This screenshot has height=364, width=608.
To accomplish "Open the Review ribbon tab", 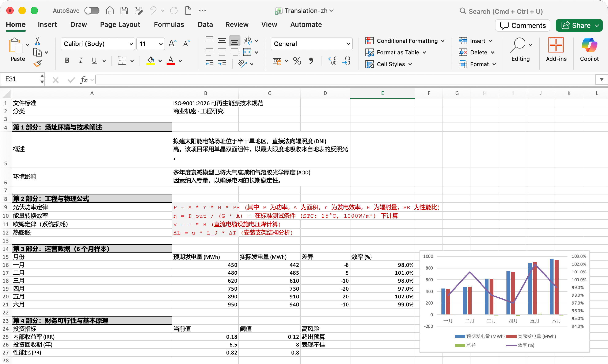I will 237,24.
